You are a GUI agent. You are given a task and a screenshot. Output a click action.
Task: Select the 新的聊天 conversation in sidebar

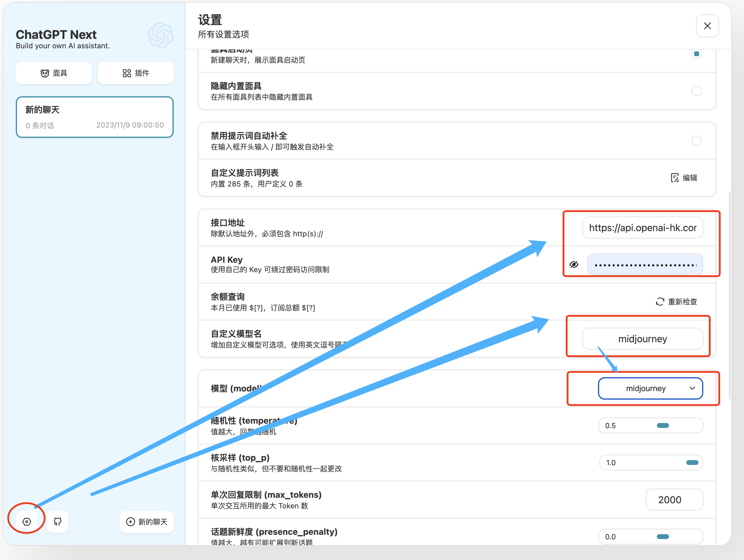94,117
